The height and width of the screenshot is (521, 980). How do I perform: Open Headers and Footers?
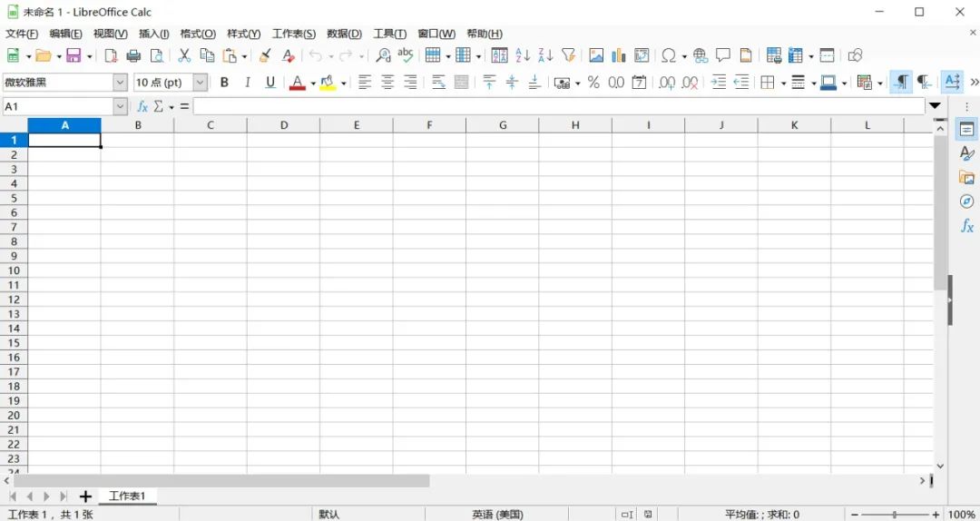(x=746, y=55)
